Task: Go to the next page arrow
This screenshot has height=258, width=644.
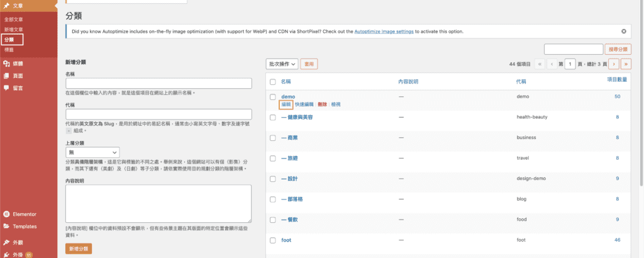Action: click(614, 64)
